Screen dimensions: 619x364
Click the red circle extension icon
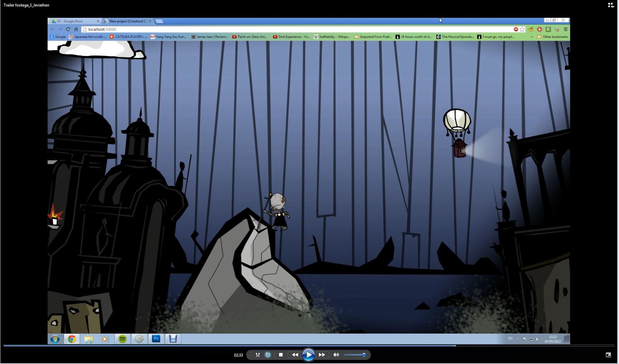pos(540,29)
